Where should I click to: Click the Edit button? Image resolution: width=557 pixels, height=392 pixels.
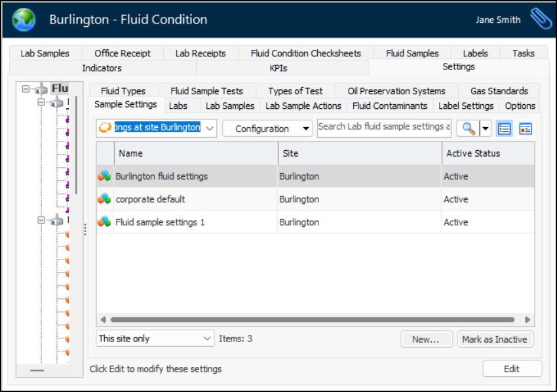coord(512,368)
